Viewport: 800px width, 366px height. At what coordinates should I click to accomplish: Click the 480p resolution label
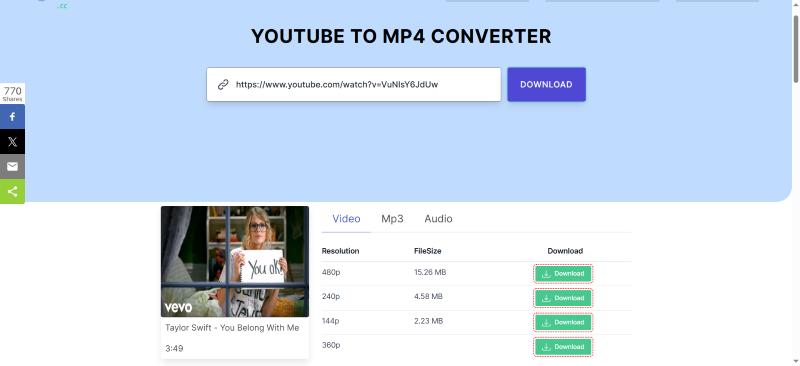[x=331, y=273]
